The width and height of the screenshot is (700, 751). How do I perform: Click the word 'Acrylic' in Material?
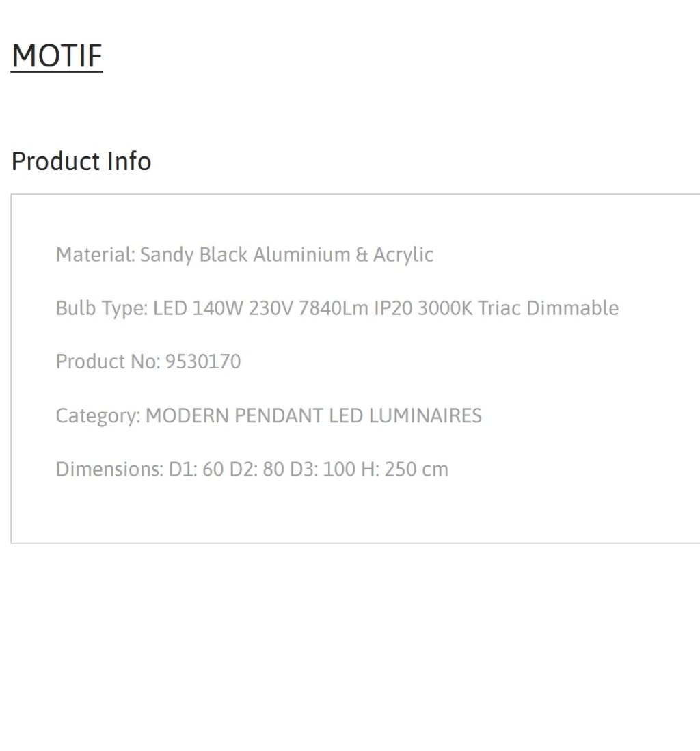pyautogui.click(x=403, y=256)
